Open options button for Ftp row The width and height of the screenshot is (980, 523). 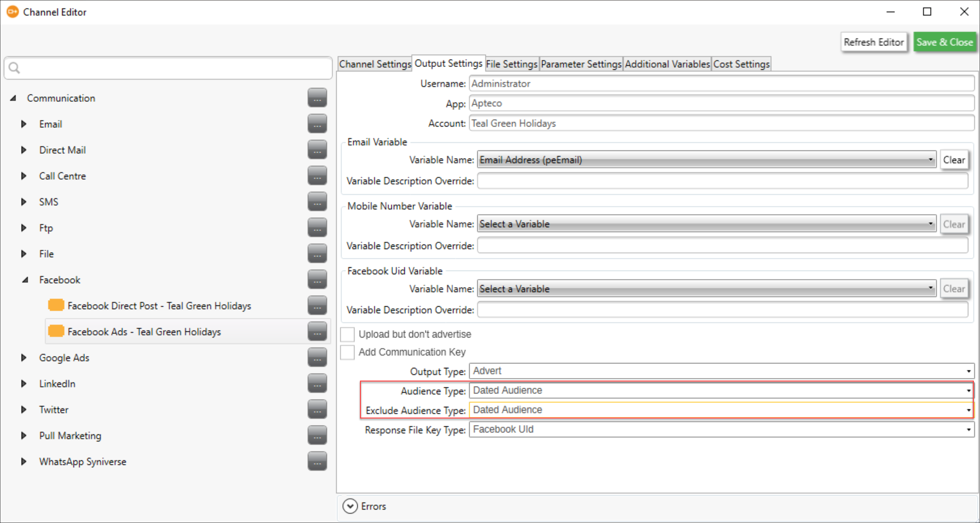(317, 228)
